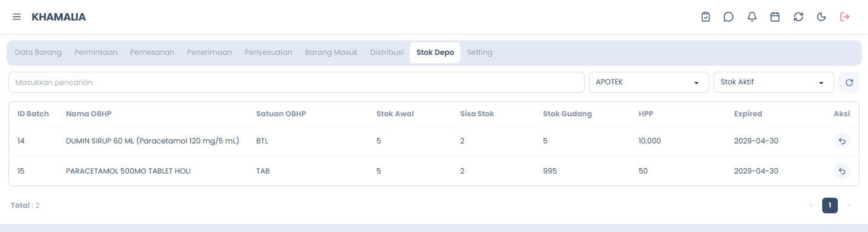This screenshot has height=232, width=868.
Task: Click the ID Batch column header
Action: (33, 114)
